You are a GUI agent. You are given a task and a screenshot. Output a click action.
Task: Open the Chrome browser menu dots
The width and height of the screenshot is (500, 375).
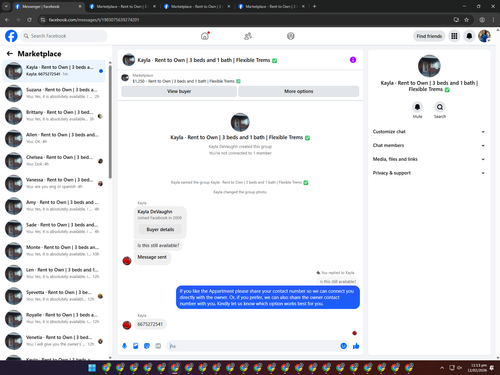pyautogui.click(x=493, y=20)
